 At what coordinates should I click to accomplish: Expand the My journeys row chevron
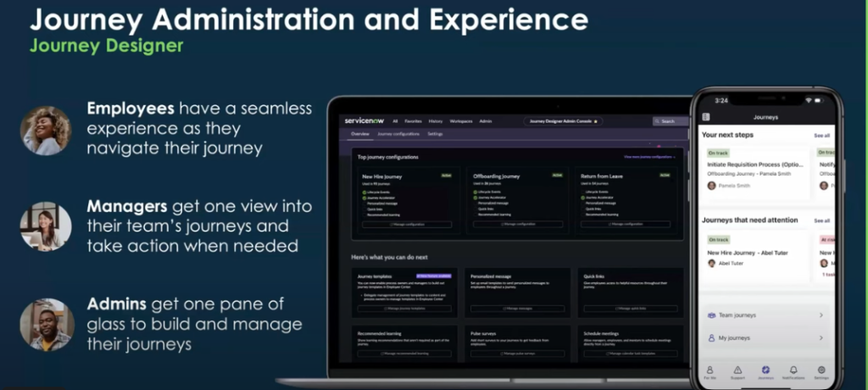[x=821, y=337]
